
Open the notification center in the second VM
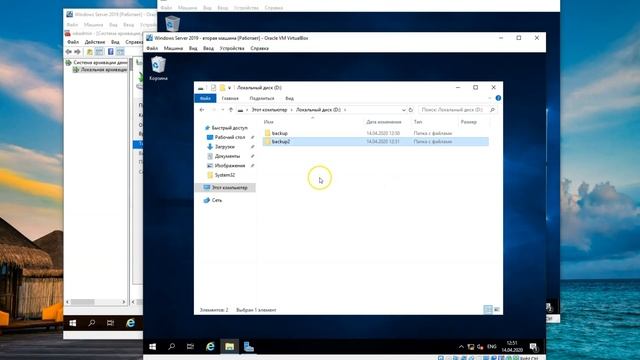533,347
